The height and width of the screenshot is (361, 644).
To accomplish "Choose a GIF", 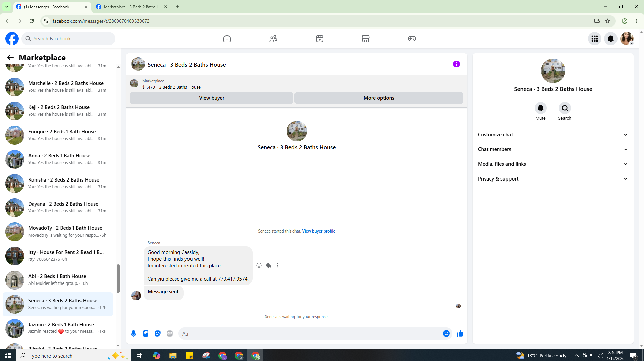I will pyautogui.click(x=170, y=333).
